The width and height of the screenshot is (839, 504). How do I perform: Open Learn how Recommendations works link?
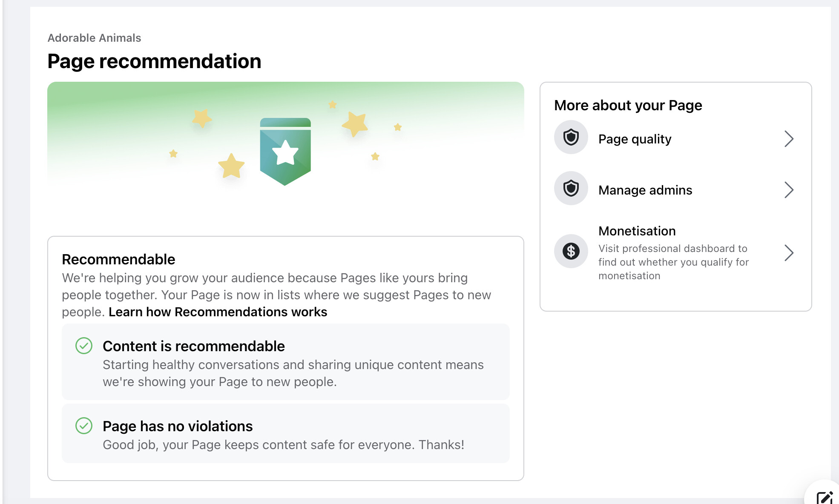pos(218,312)
